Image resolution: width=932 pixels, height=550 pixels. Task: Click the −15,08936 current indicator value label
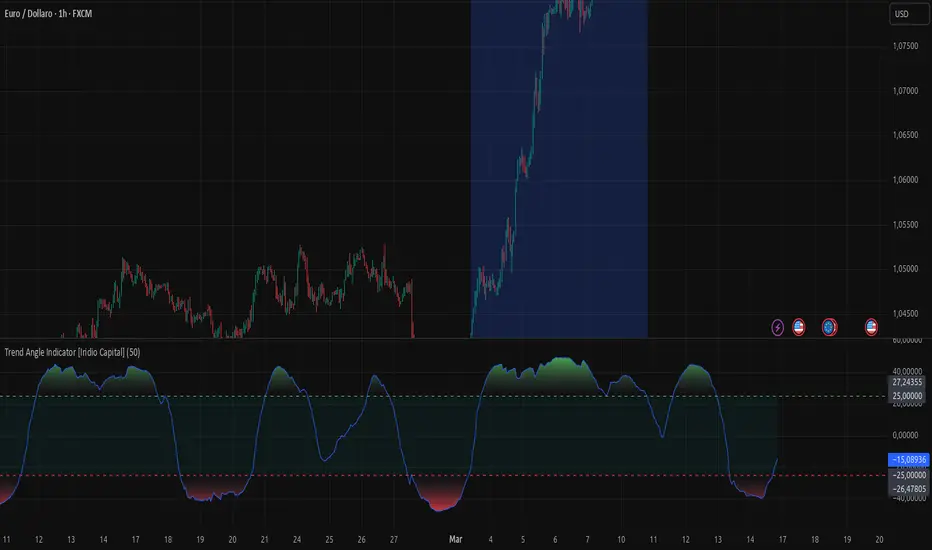point(908,460)
